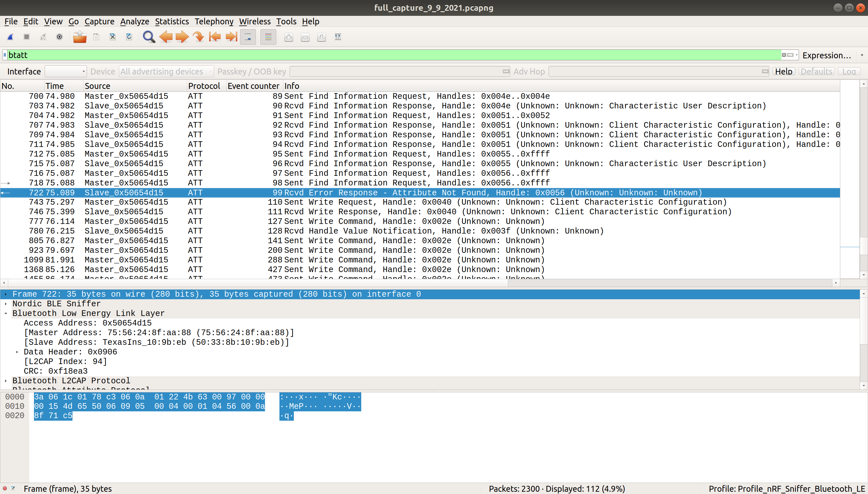The width and height of the screenshot is (868, 494).
Task: Open the Capture menu
Action: point(99,22)
